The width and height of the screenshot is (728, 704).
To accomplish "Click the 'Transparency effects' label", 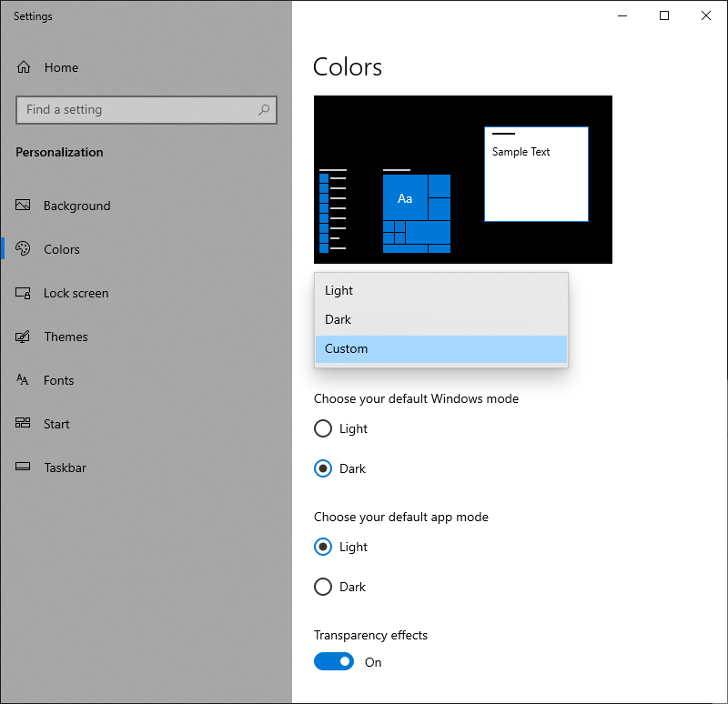I will coord(370,635).
